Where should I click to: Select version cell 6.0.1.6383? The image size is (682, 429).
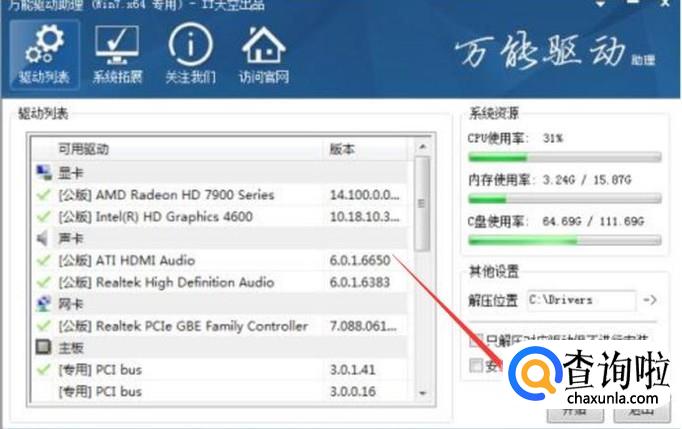coord(360,282)
